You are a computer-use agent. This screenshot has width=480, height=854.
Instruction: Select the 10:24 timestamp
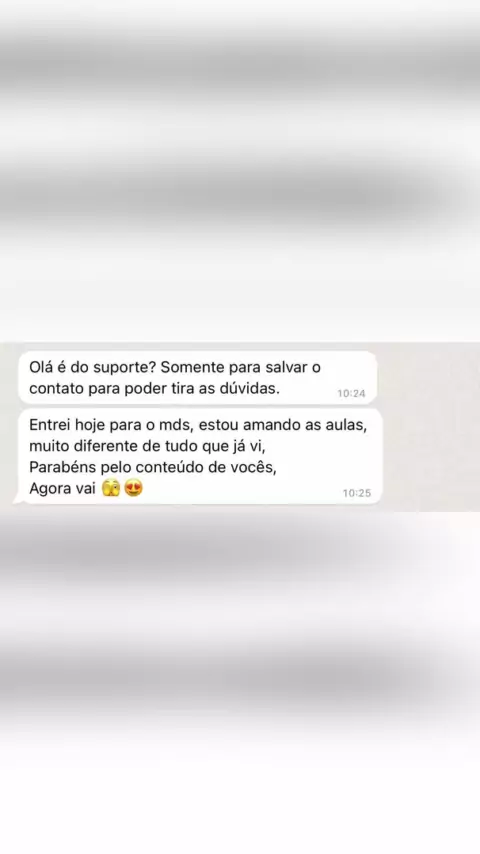pyautogui.click(x=351, y=393)
